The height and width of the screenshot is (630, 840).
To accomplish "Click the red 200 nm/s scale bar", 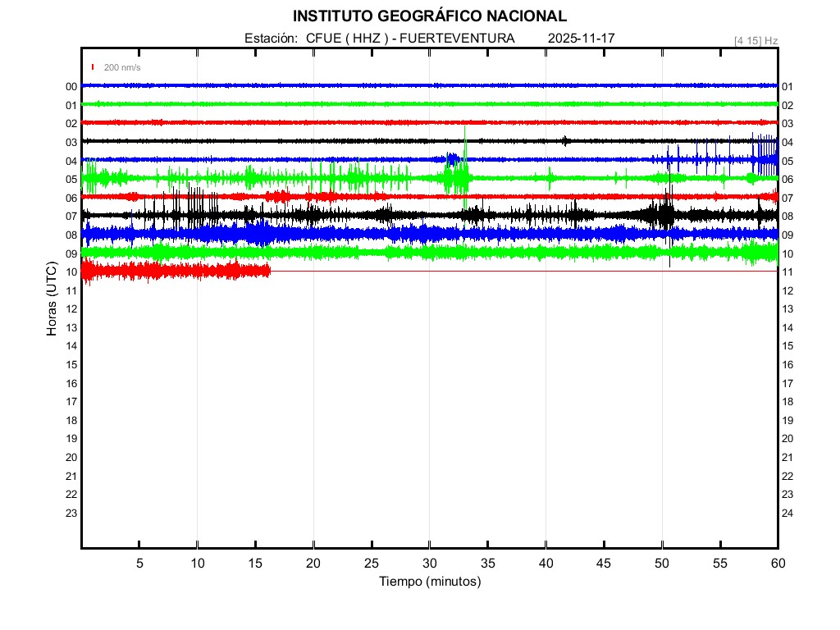I will (x=94, y=67).
